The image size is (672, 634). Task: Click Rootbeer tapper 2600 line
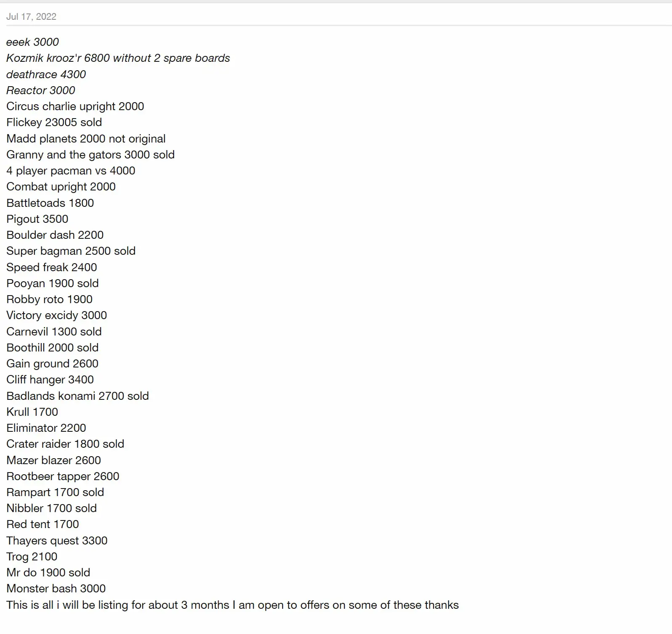(x=63, y=476)
